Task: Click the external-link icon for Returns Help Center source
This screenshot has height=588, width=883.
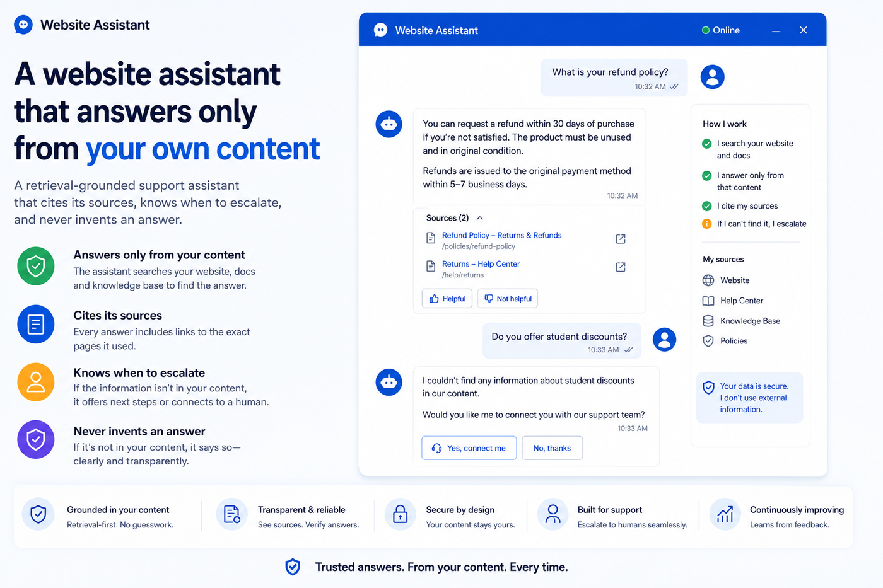Action: (x=621, y=267)
